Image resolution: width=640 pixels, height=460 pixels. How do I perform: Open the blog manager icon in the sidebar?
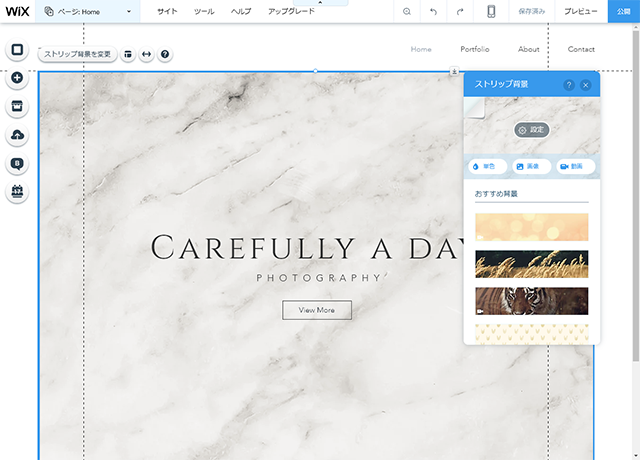point(17,163)
